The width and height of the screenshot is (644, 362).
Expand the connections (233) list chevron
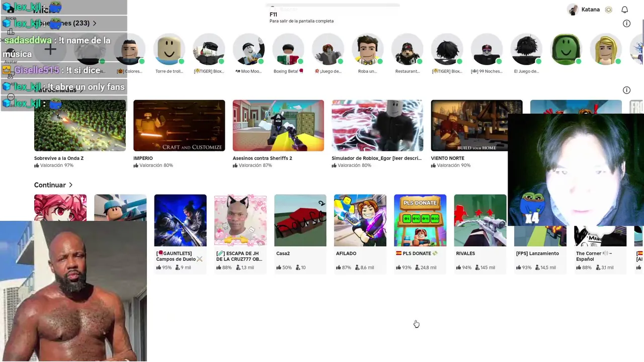point(94,23)
